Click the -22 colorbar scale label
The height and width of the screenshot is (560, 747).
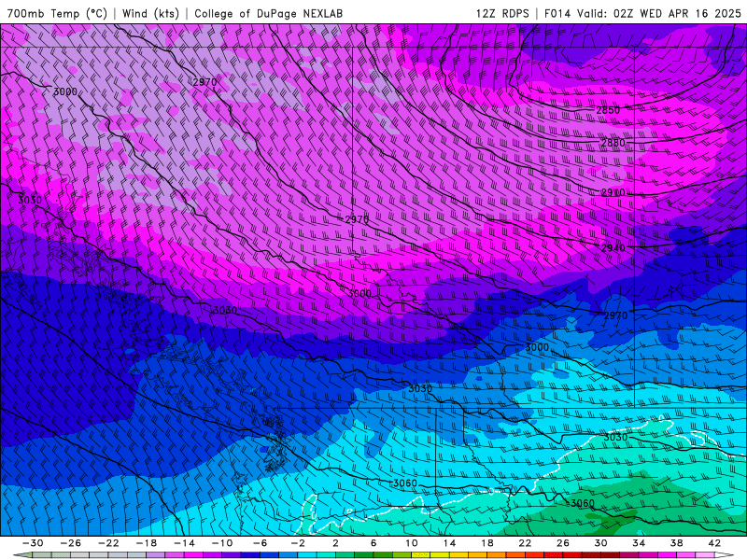click(x=108, y=543)
